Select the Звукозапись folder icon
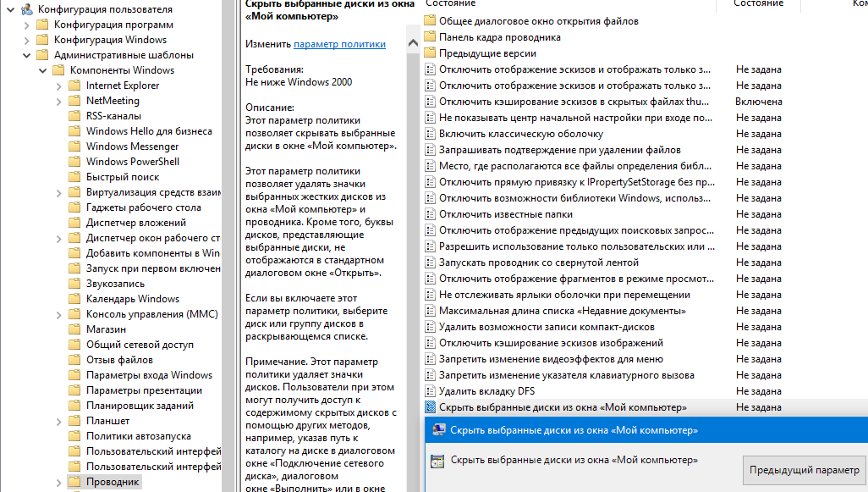The image size is (868, 492). click(x=74, y=284)
